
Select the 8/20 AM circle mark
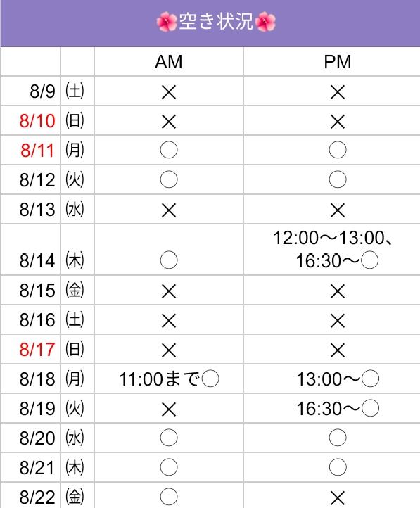point(169,438)
